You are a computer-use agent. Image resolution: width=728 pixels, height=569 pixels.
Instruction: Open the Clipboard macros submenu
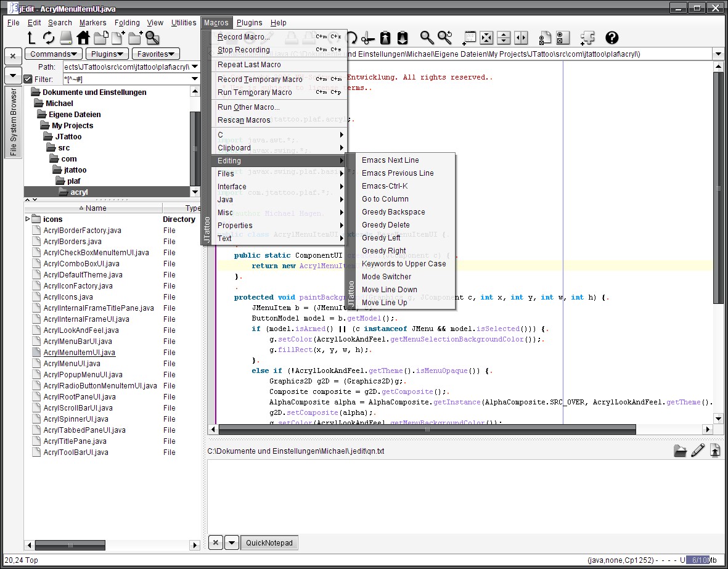[279, 148]
